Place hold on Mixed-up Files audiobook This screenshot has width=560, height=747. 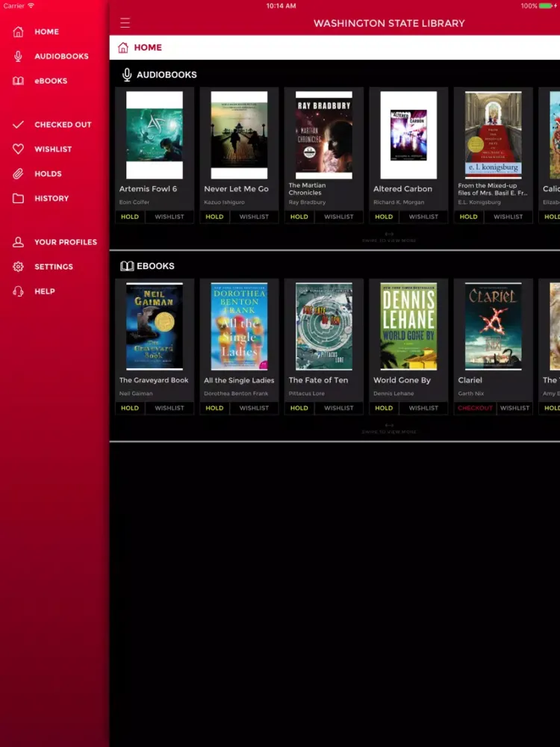click(x=469, y=217)
